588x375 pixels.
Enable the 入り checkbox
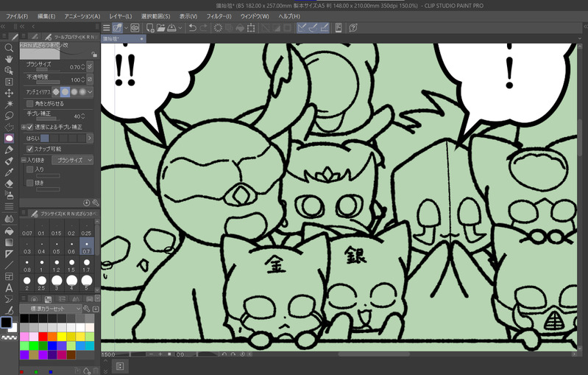pos(30,169)
